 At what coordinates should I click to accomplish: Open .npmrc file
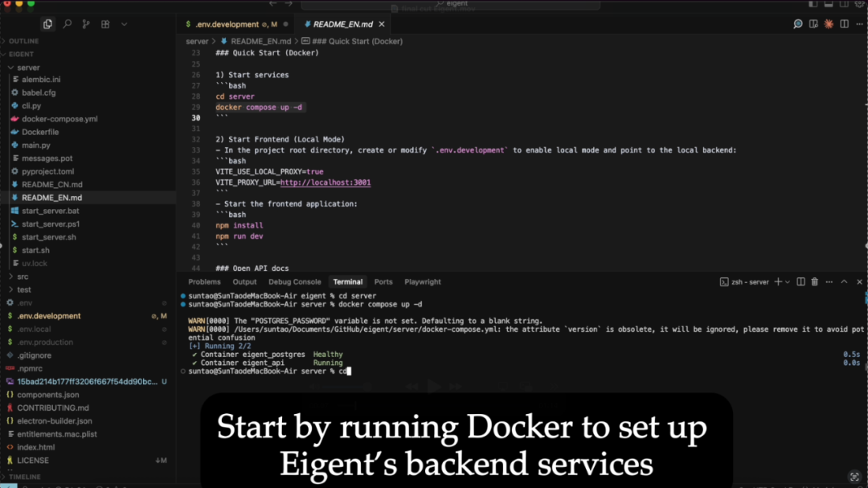pos(30,368)
